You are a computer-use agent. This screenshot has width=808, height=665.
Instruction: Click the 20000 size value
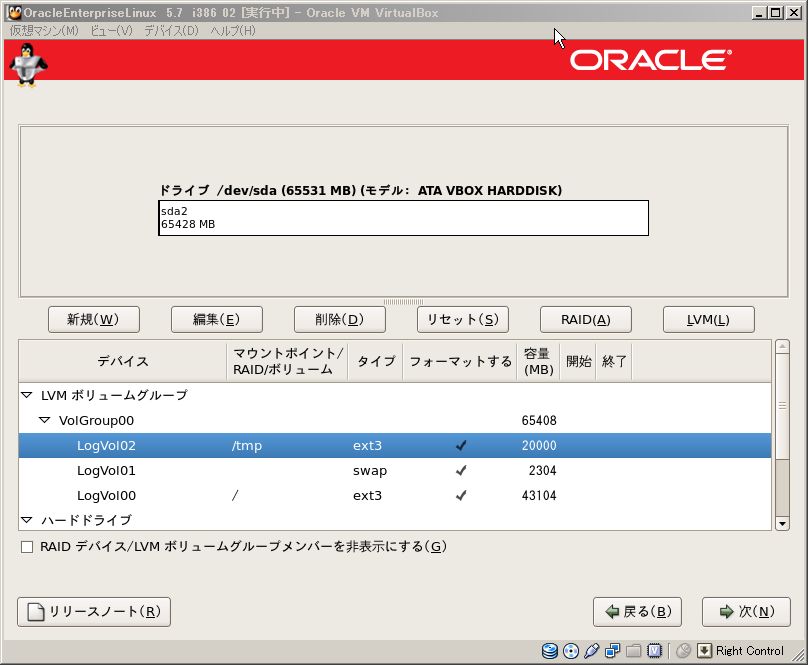tap(539, 445)
